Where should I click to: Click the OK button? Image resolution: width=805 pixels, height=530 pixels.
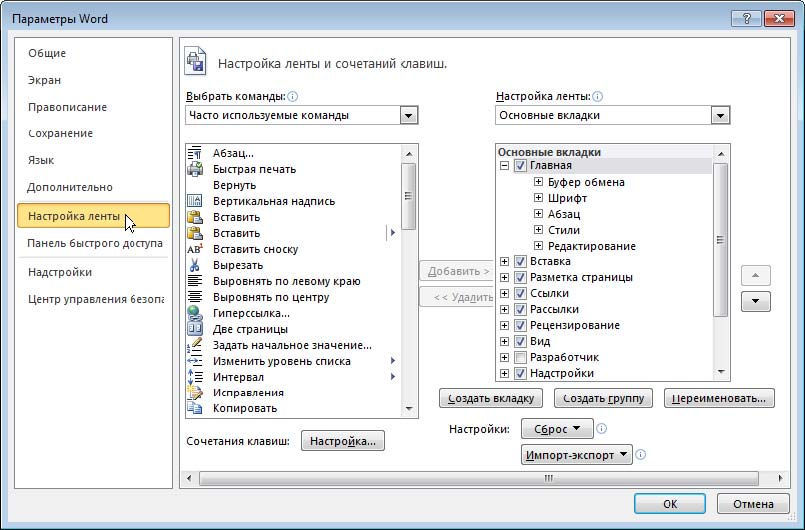click(x=669, y=504)
